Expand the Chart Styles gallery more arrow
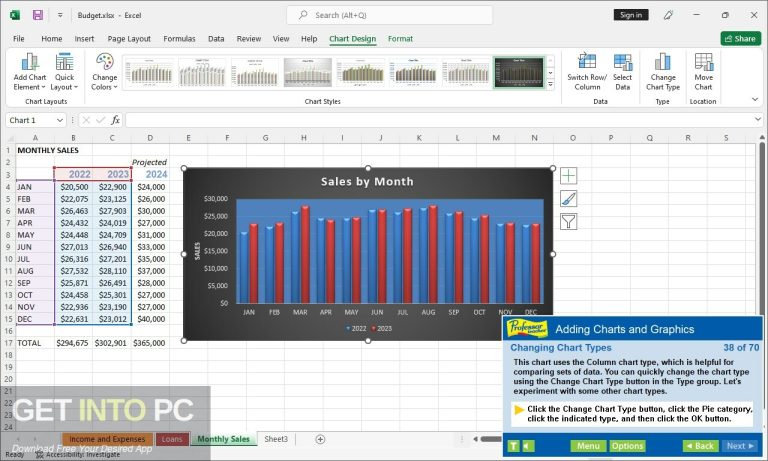Image resolution: width=768 pixels, height=461 pixels. (551, 85)
